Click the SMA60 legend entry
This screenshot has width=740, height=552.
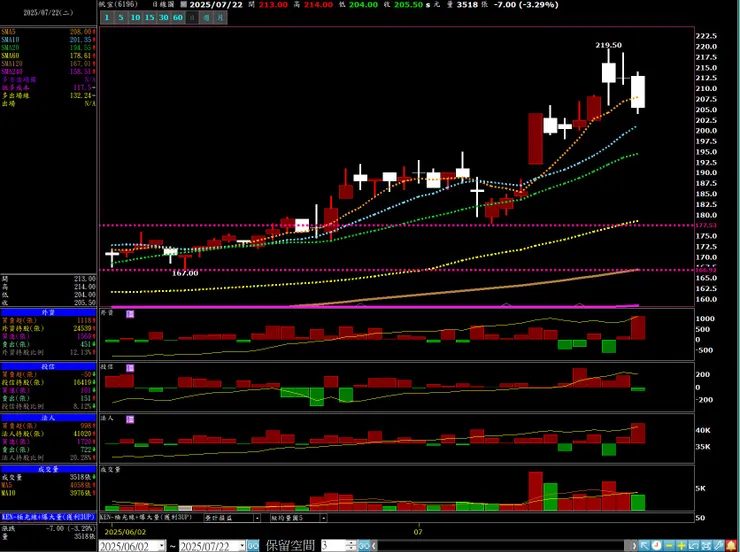coord(48,56)
